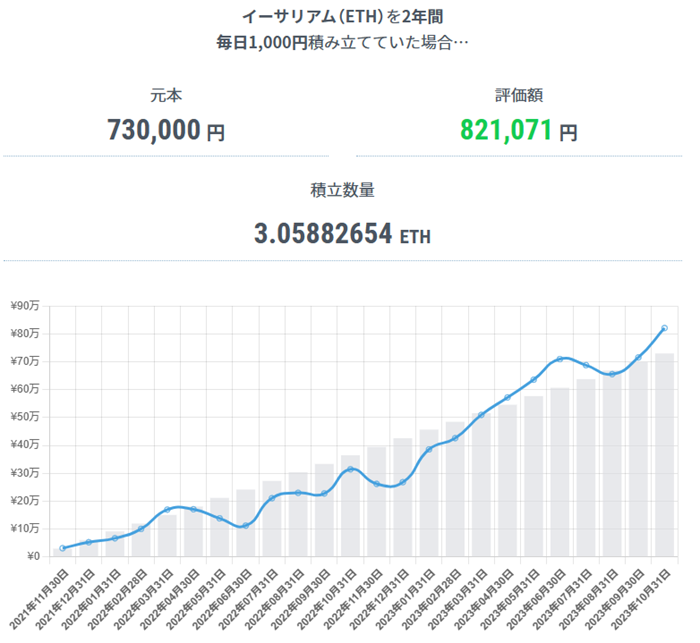Select the line data point at 2023年06月30日
The image size is (700, 643).
point(560,359)
